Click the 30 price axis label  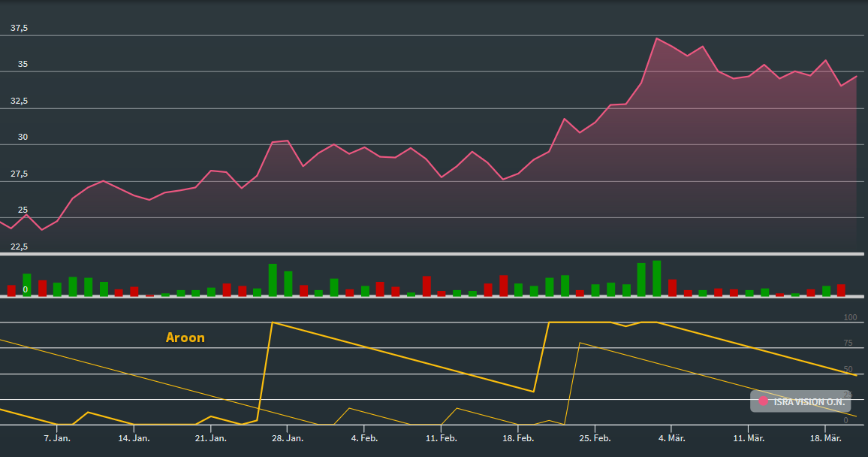(x=23, y=137)
